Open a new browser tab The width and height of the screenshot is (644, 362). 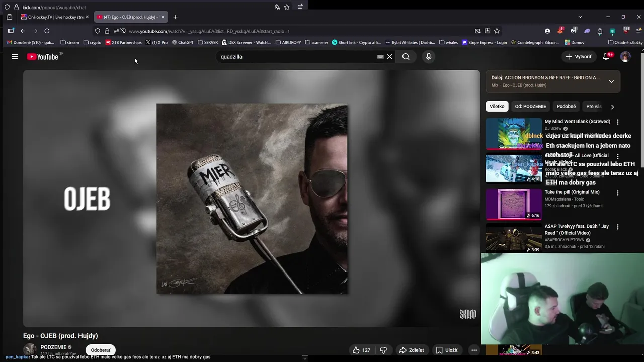tap(175, 17)
